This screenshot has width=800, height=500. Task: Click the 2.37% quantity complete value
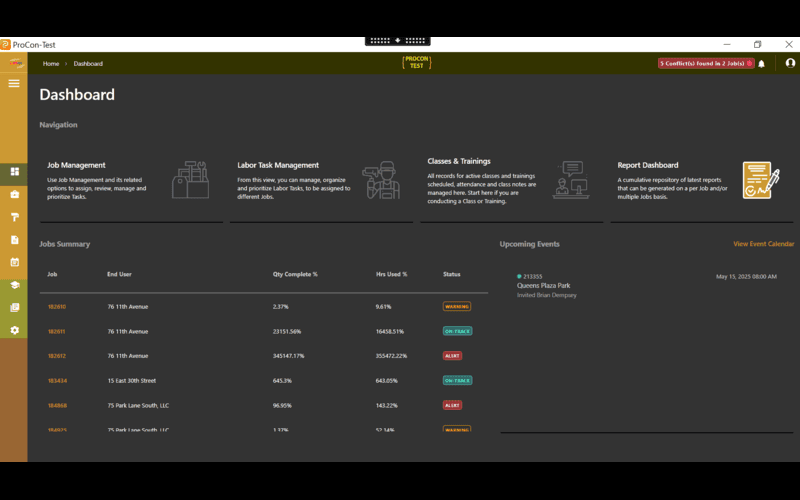[281, 307]
